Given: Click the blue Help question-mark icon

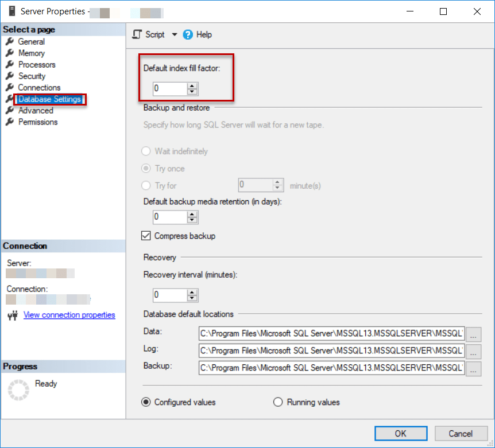Looking at the screenshot, I should point(188,34).
